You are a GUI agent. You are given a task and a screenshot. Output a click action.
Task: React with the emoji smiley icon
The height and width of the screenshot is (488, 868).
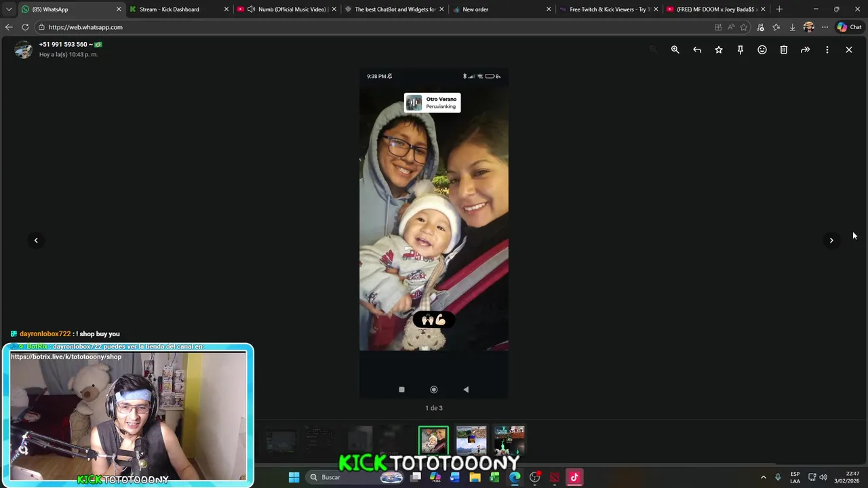(x=762, y=49)
